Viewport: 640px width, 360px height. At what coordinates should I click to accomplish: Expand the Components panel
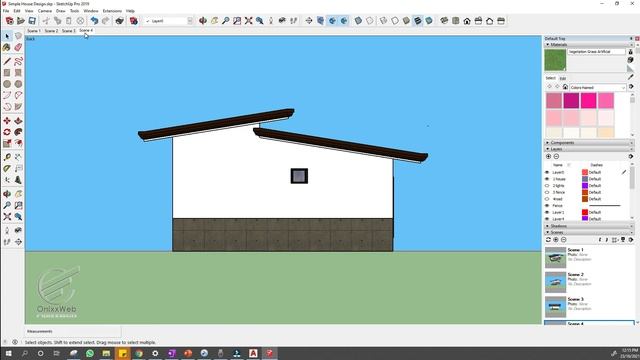click(x=548, y=143)
